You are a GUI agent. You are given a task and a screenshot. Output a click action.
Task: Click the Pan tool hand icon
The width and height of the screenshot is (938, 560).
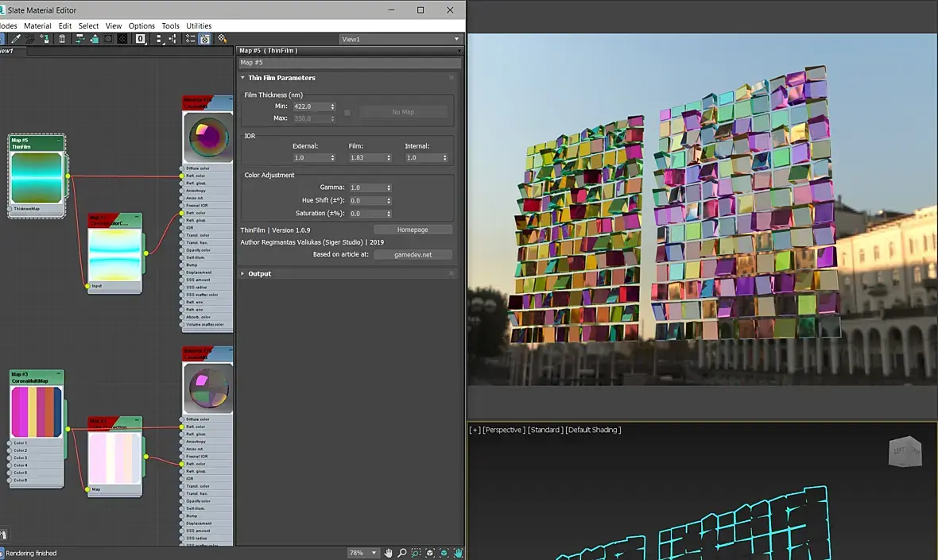coord(389,553)
